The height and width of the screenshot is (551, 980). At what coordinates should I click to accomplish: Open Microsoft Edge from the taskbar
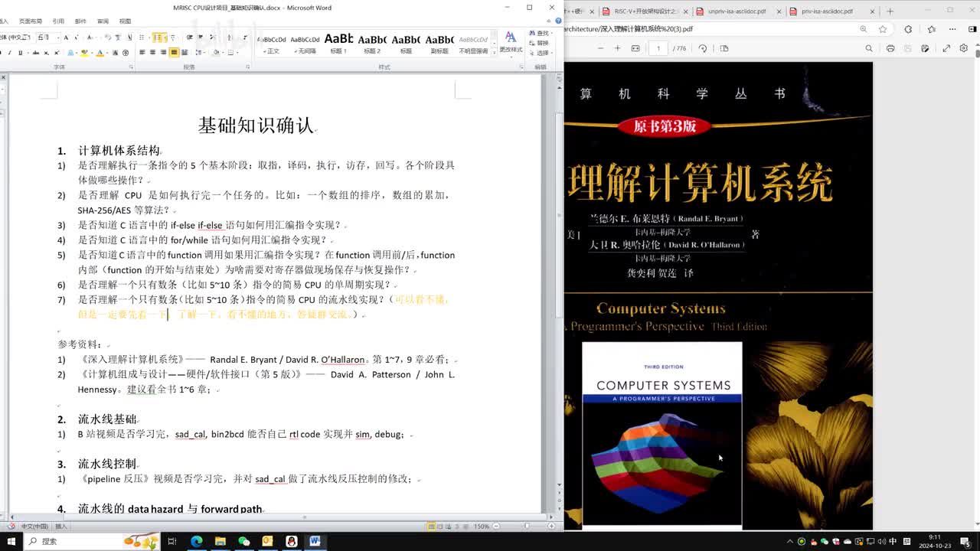(196, 541)
